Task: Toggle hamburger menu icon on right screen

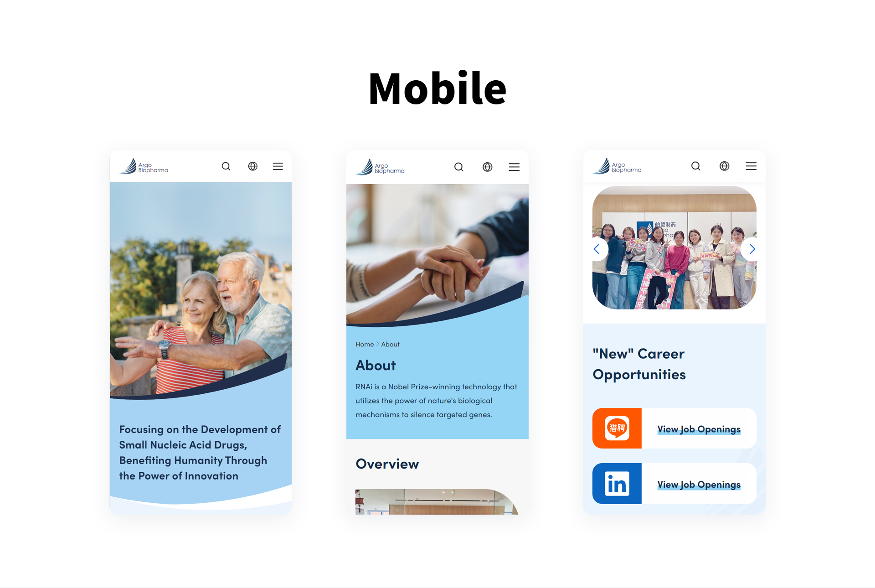Action: point(751,166)
